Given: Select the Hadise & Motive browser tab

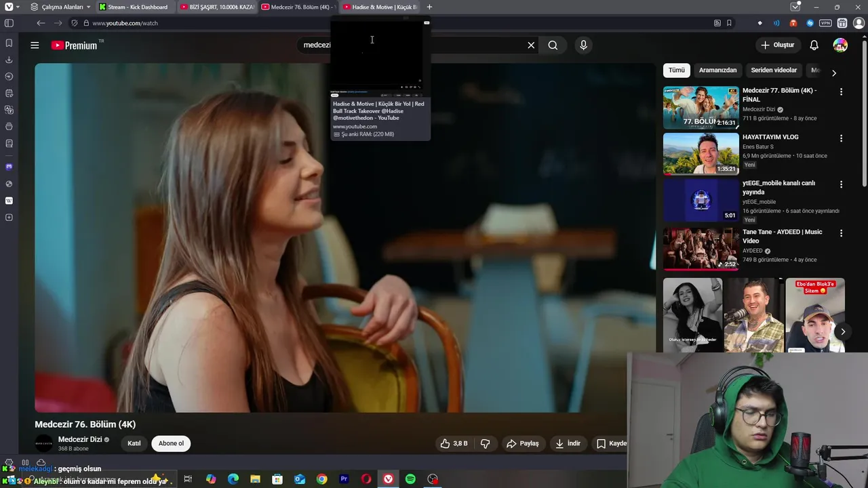Looking at the screenshot, I should pos(380,7).
